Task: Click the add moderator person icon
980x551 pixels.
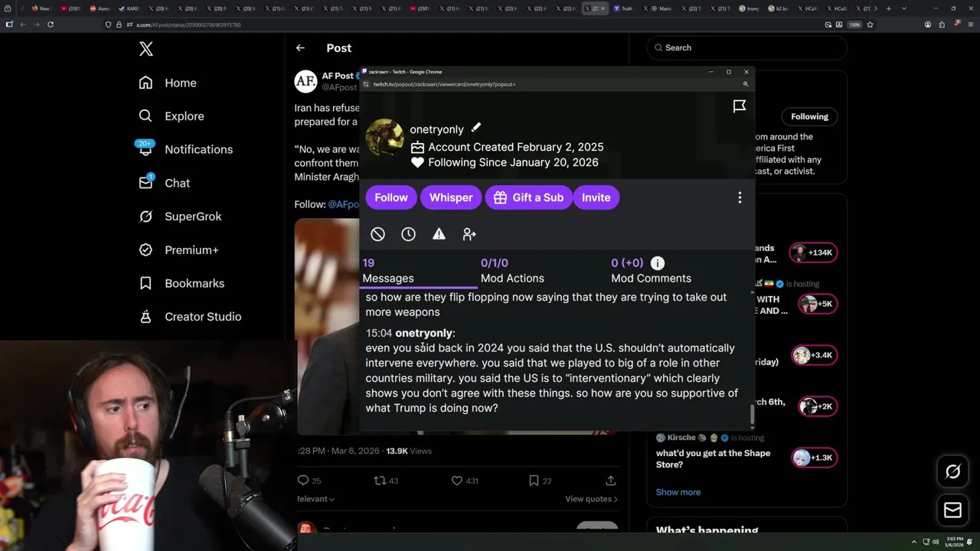Action: click(469, 234)
